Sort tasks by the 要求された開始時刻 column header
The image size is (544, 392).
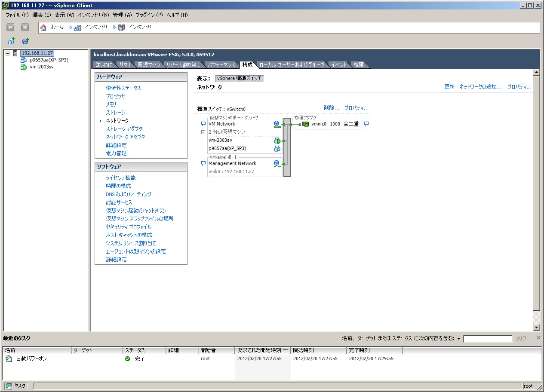click(262, 350)
